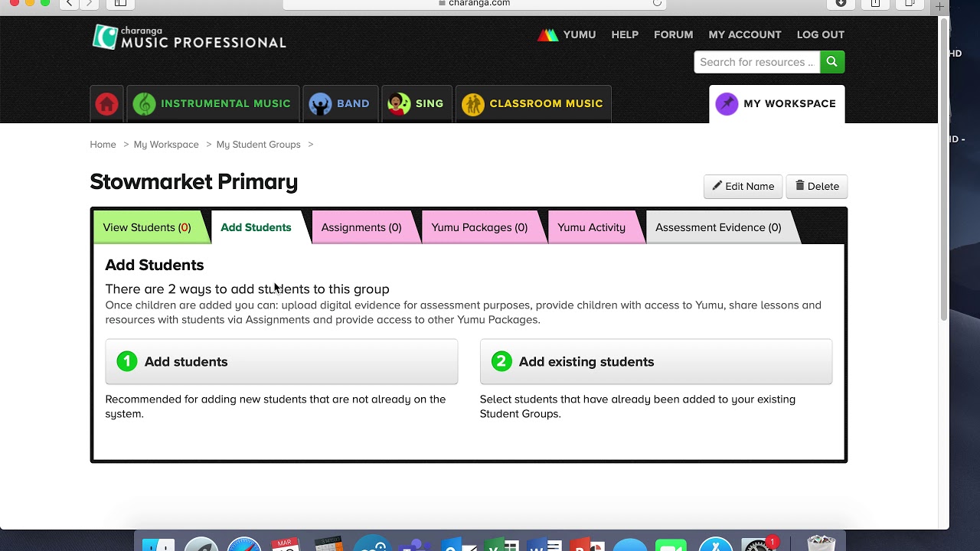980x551 pixels.
Task: Open the Safari share menu
Action: (x=875, y=3)
